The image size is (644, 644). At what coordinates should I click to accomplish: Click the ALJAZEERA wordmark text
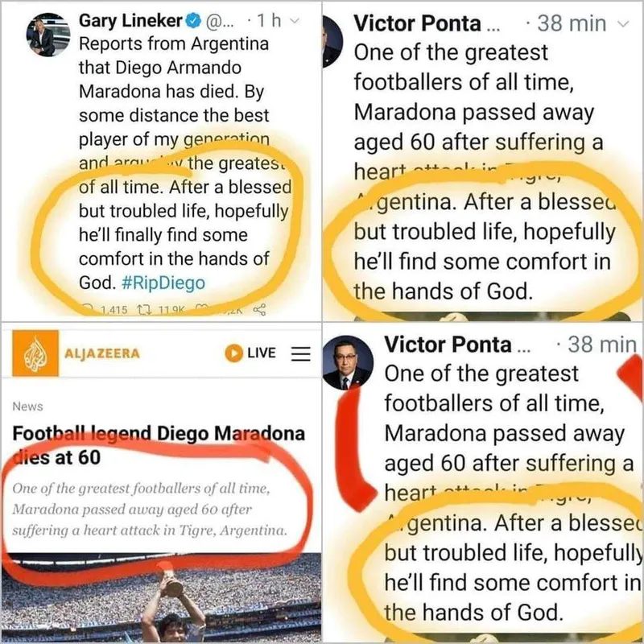(102, 353)
